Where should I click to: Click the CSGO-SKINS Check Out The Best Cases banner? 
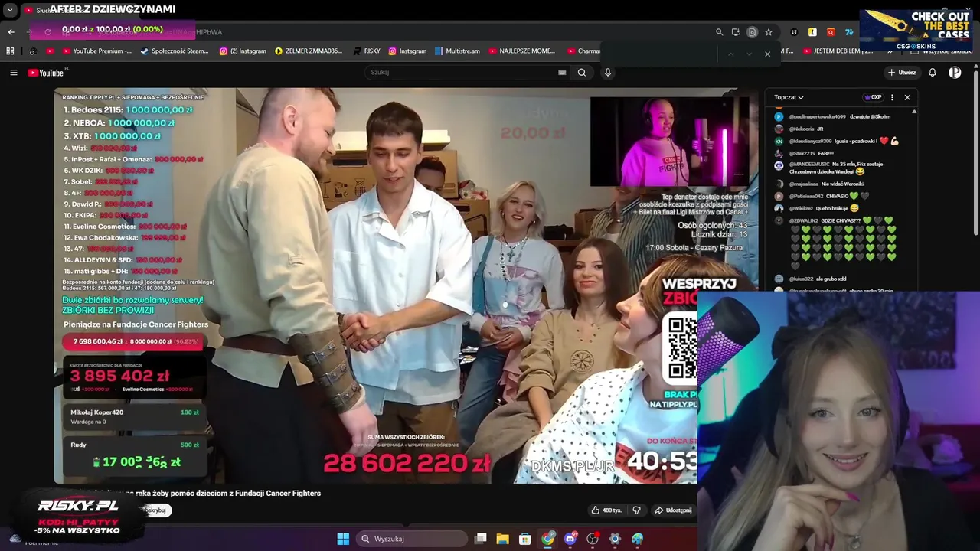coord(916,29)
